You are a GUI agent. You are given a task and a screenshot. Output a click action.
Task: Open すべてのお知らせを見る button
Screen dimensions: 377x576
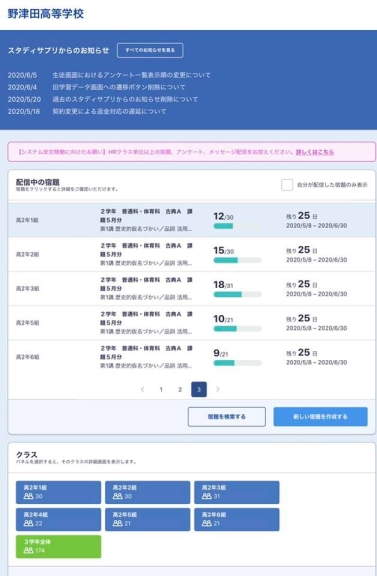[150, 50]
